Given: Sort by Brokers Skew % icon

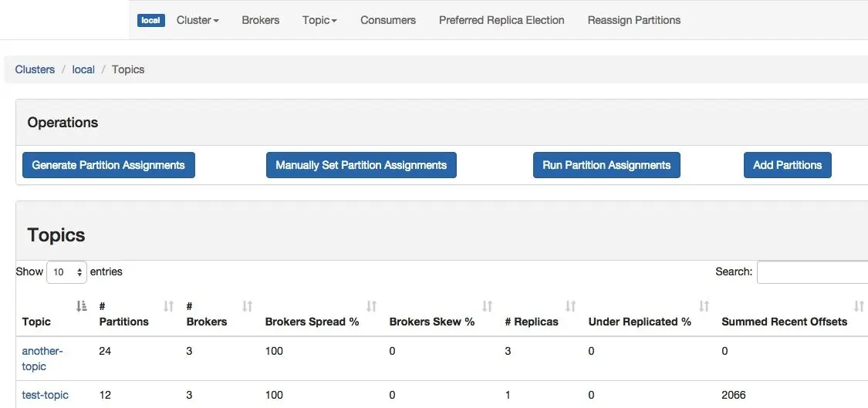Looking at the screenshot, I should [x=488, y=306].
